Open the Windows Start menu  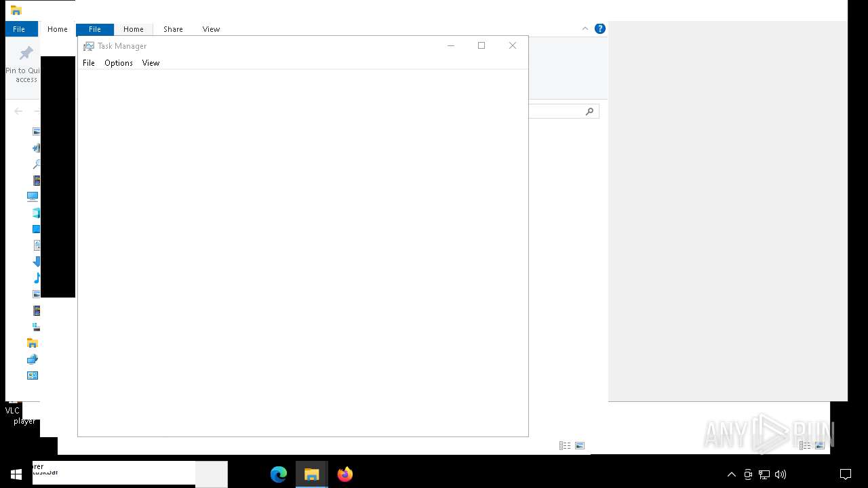click(x=16, y=474)
